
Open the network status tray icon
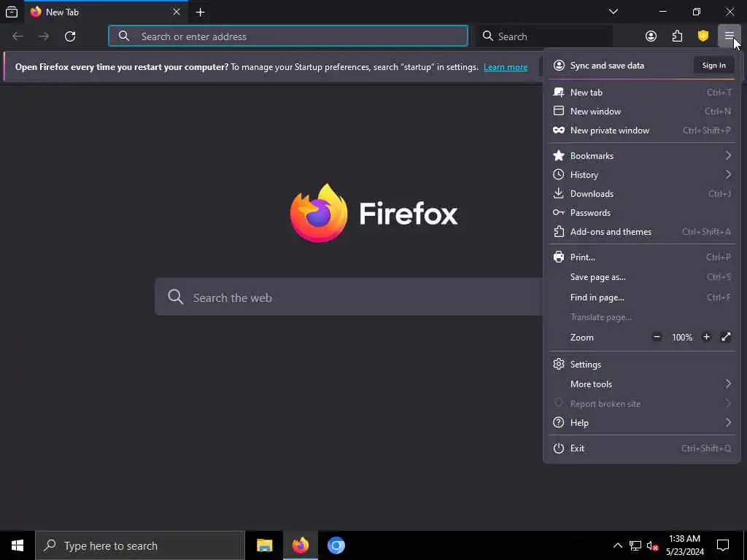pyautogui.click(x=635, y=545)
